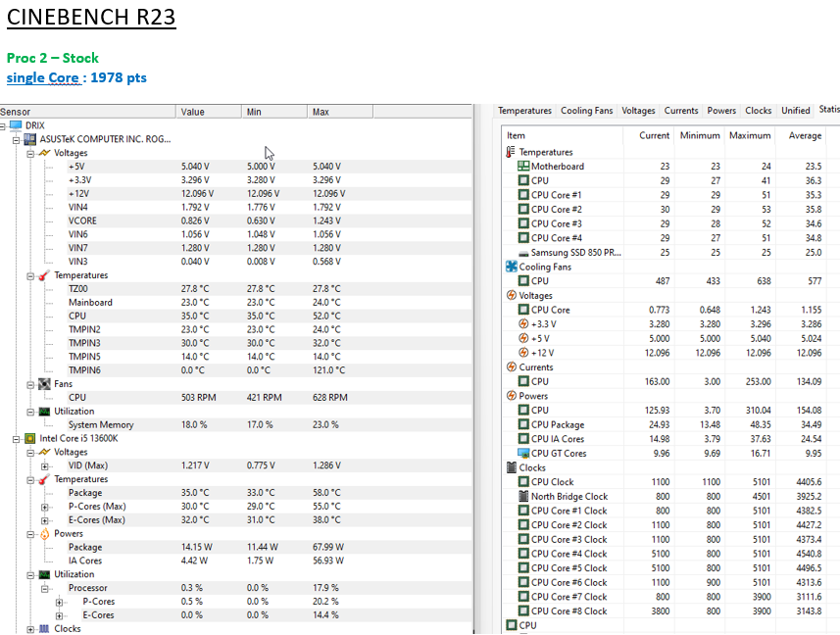Viewport: 840px width, 635px height.
Task: Select the CPU Core #4 Clock row
Action: (x=670, y=554)
